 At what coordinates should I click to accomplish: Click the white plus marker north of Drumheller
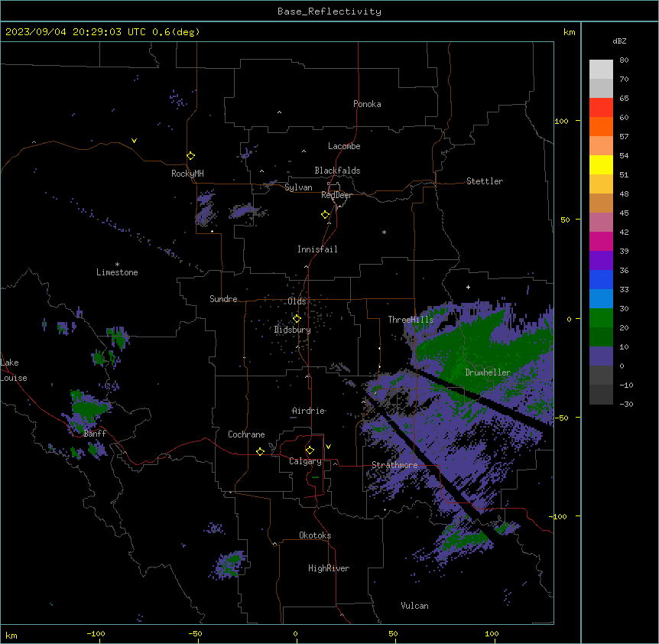(x=468, y=287)
